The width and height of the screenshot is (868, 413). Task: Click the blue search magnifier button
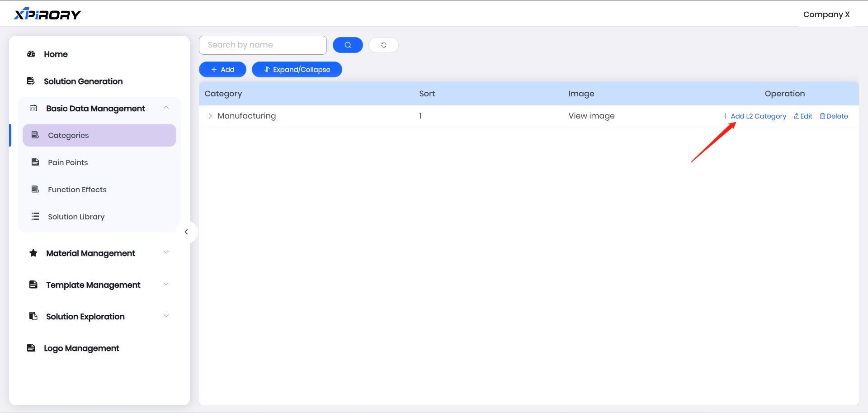[348, 45]
